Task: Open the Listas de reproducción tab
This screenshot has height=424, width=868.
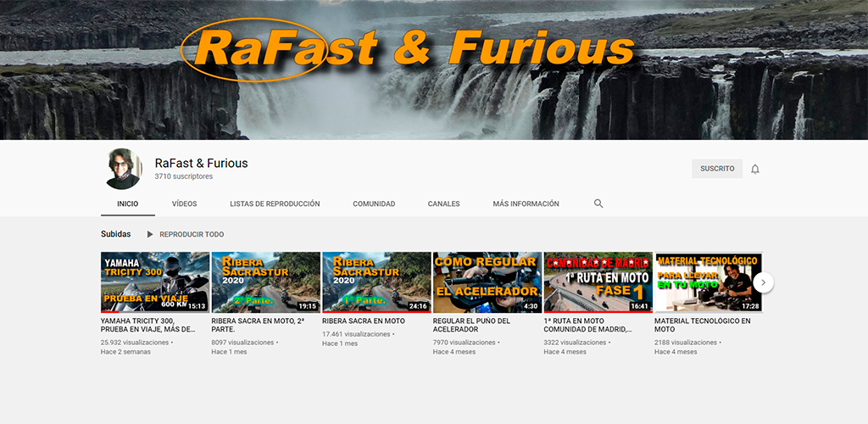Action: click(275, 204)
